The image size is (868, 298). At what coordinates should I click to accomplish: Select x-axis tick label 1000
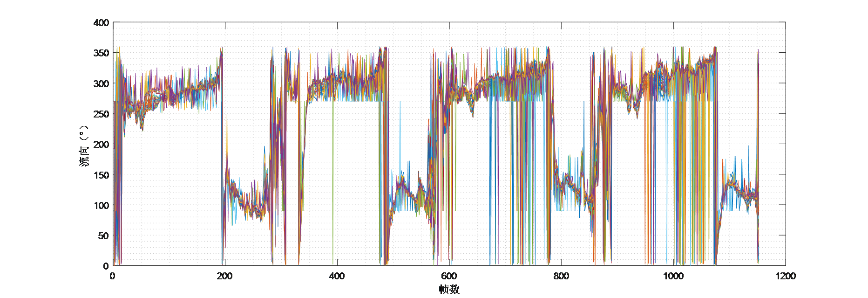click(673, 276)
